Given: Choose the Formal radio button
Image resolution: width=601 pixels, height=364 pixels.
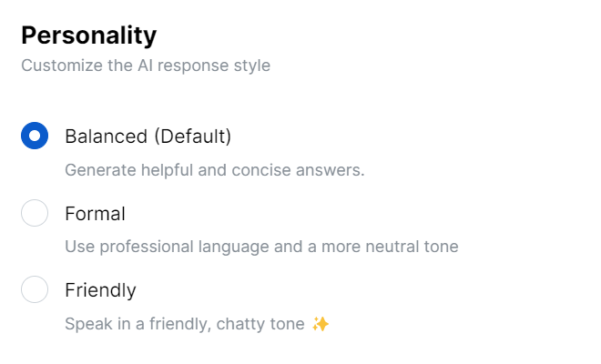Looking at the screenshot, I should coord(35,213).
